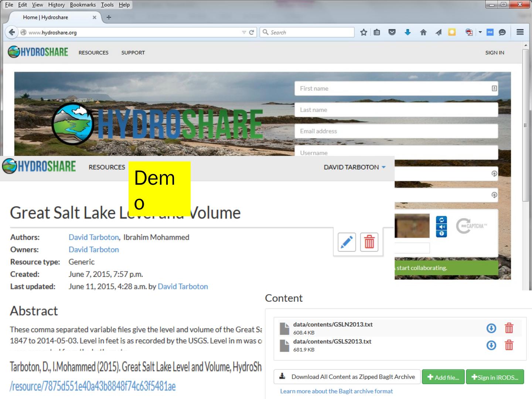Open the dropdown arrow left of the 'me' icon
Viewport: 532px width, 399px height.
(480, 32)
